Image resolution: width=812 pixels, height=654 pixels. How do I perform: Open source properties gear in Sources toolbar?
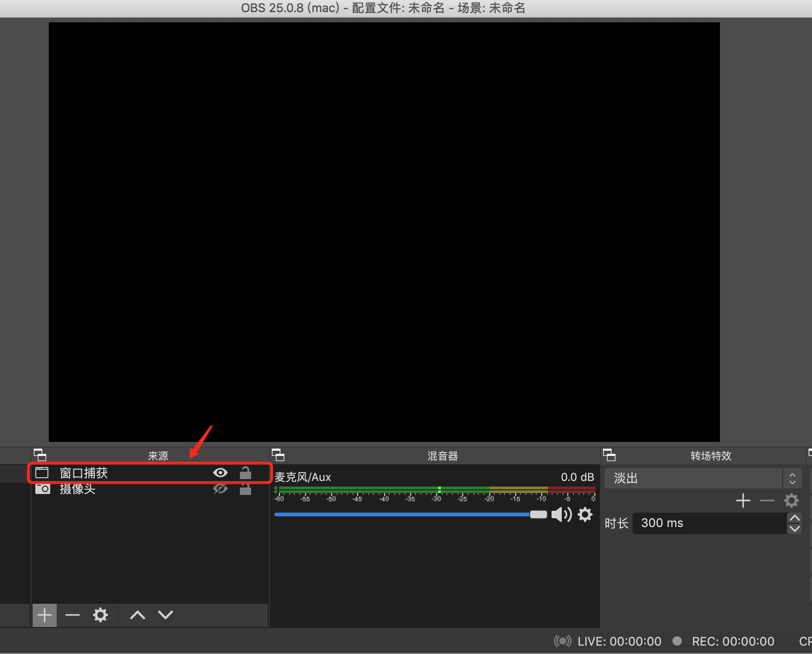coord(100,615)
